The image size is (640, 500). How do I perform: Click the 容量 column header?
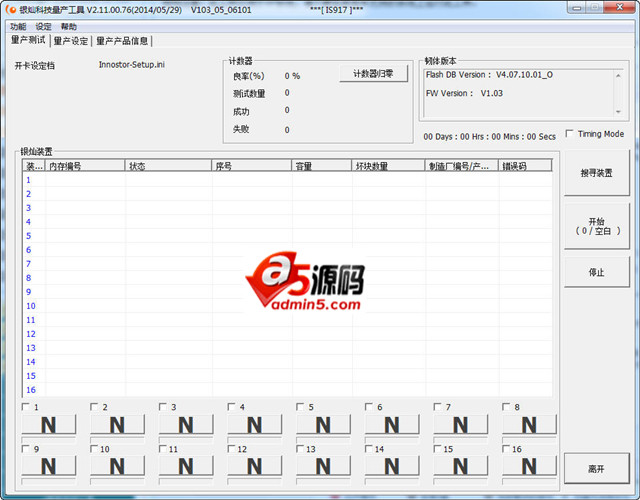(322, 166)
